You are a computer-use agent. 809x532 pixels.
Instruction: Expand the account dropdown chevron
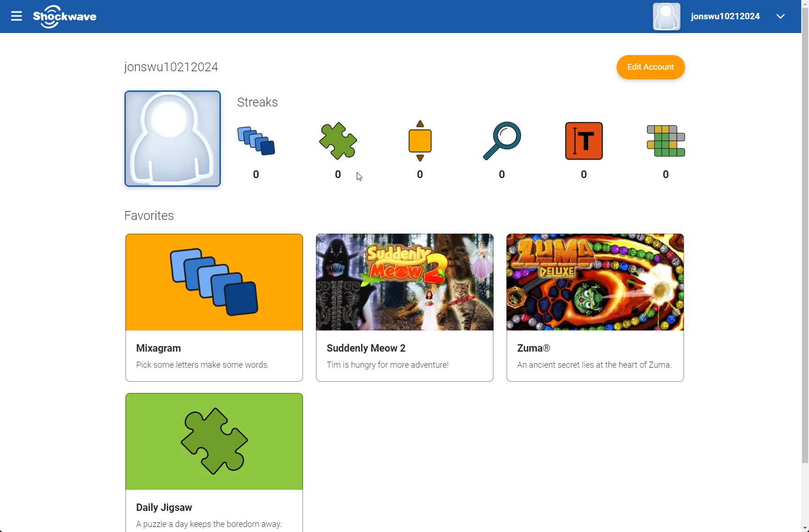(x=780, y=17)
